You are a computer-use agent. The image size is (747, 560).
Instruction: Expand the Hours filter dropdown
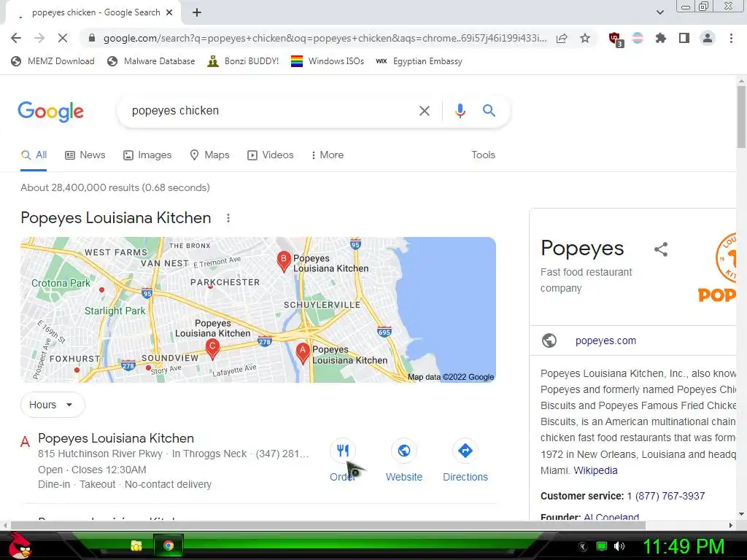(53, 405)
